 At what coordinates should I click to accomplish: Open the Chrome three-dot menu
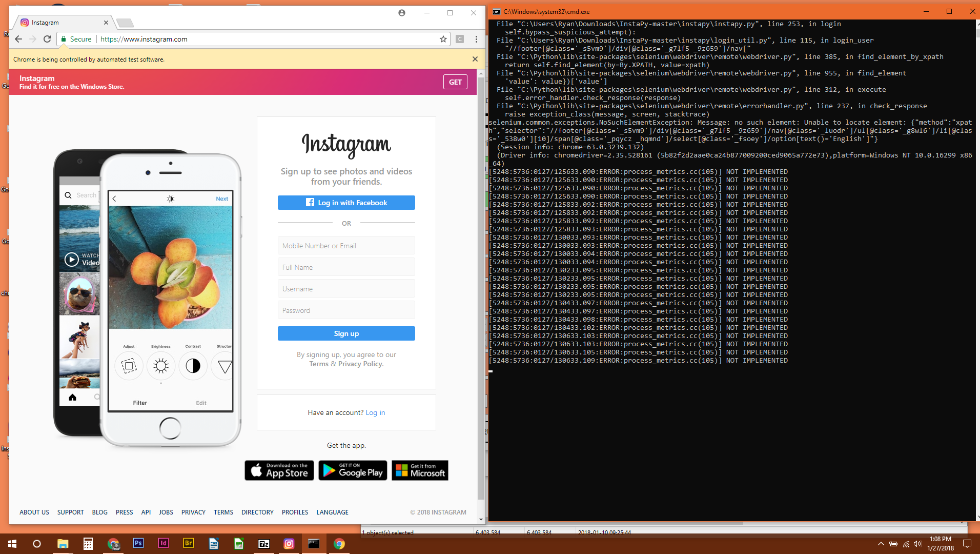click(x=477, y=39)
